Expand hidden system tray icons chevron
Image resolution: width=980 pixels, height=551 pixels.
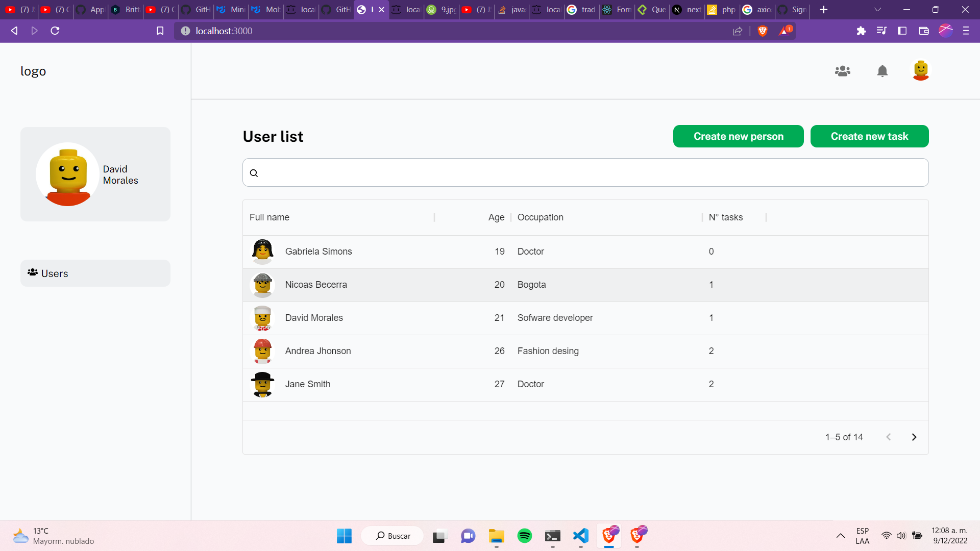(840, 536)
